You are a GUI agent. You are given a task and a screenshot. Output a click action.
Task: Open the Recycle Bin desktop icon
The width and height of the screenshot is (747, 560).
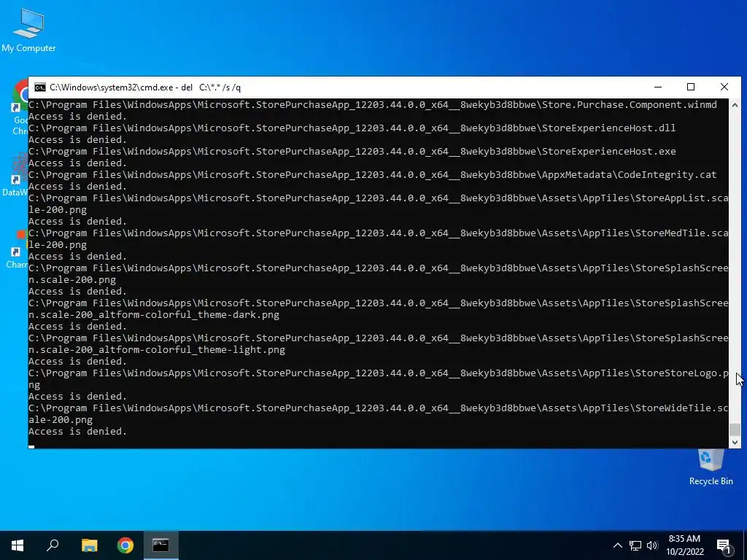711,467
